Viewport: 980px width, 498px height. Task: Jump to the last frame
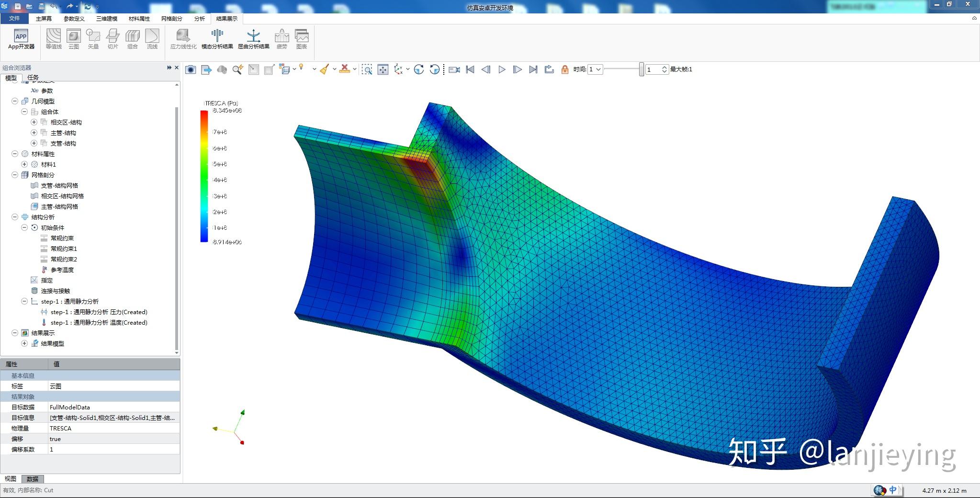pos(533,69)
